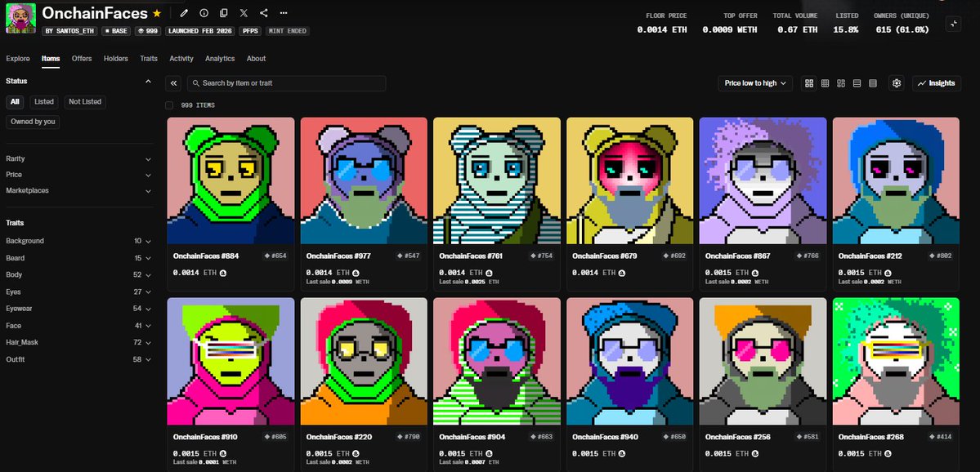This screenshot has height=472, width=980.
Task: Click rarity rank #414 badge on #268
Action: click(941, 437)
